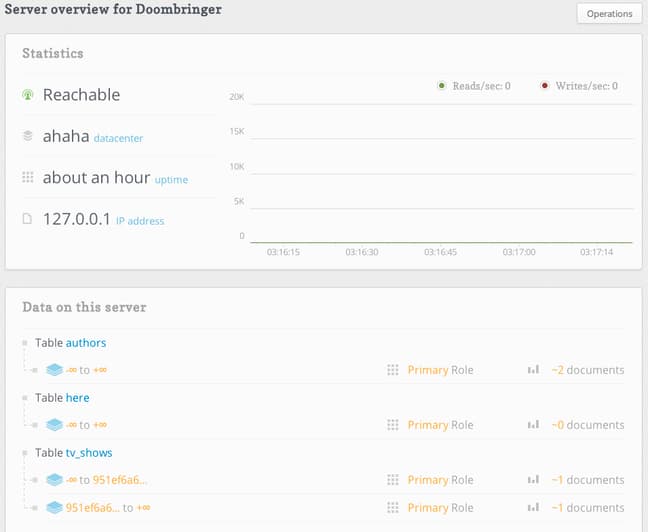Click the tree bullet beside Table here
Viewport: 648px width, 532px height.
pos(25,398)
